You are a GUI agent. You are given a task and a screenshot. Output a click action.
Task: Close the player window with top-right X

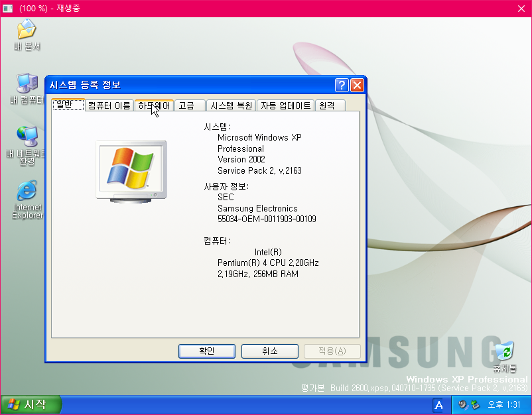click(x=521, y=9)
